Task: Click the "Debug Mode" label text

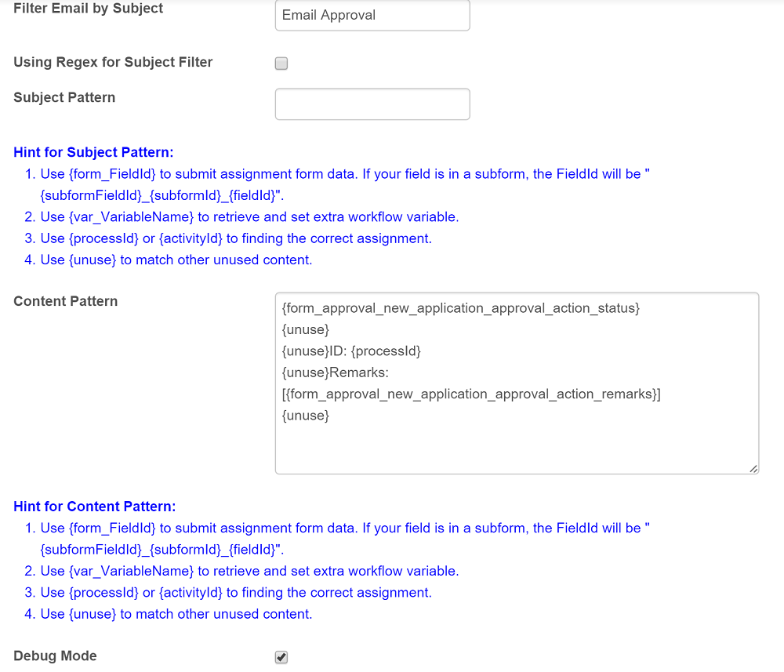Action: [x=56, y=656]
